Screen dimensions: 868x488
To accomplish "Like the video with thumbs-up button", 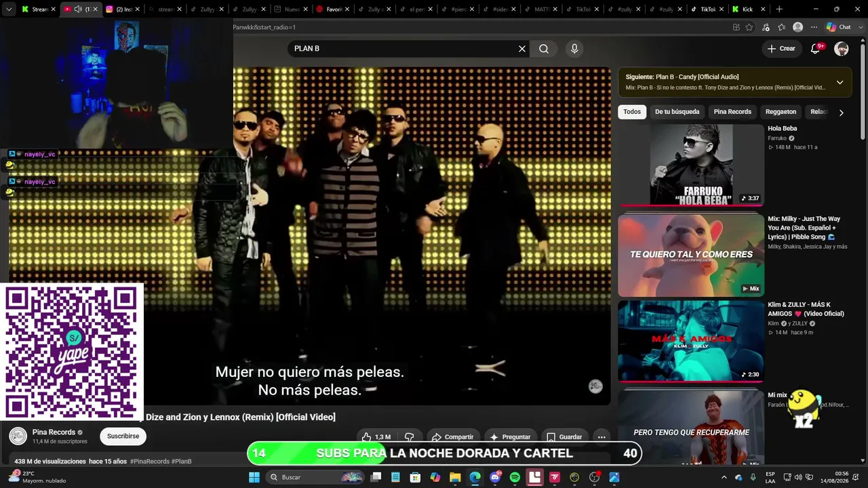I will click(x=378, y=437).
